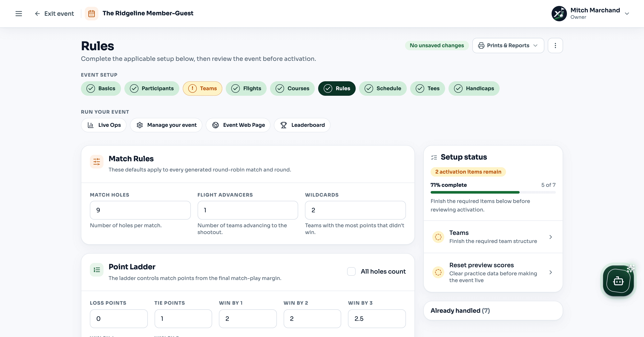
Task: Click the Point Ladder list icon
Action: pyautogui.click(x=96, y=270)
